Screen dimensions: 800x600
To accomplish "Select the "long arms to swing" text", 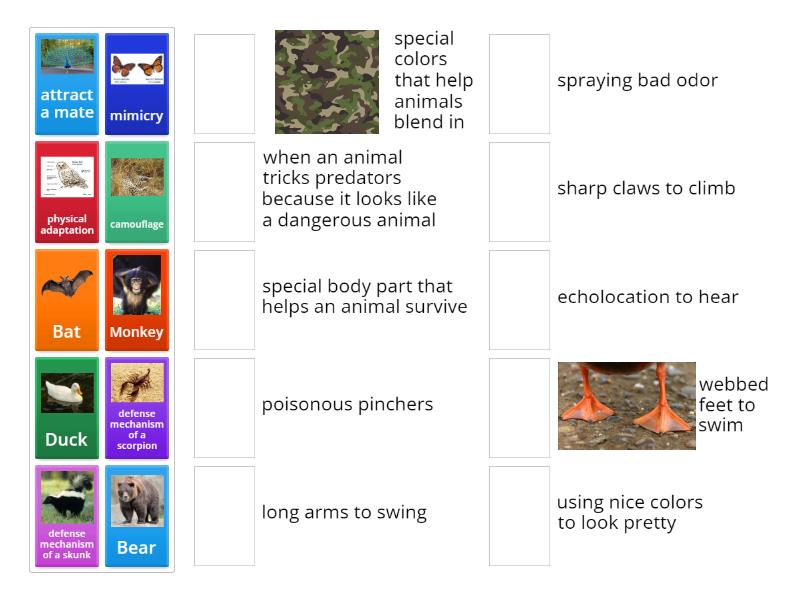I will [x=344, y=512].
